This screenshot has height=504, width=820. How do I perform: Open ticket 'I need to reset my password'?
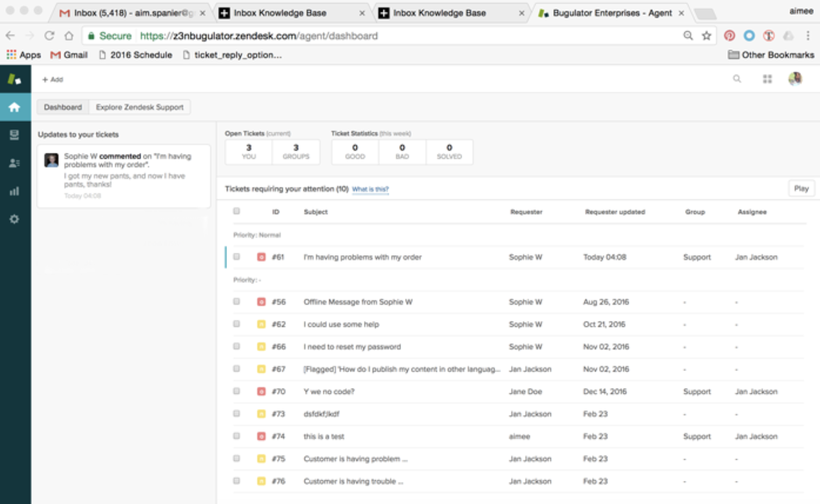pos(352,347)
